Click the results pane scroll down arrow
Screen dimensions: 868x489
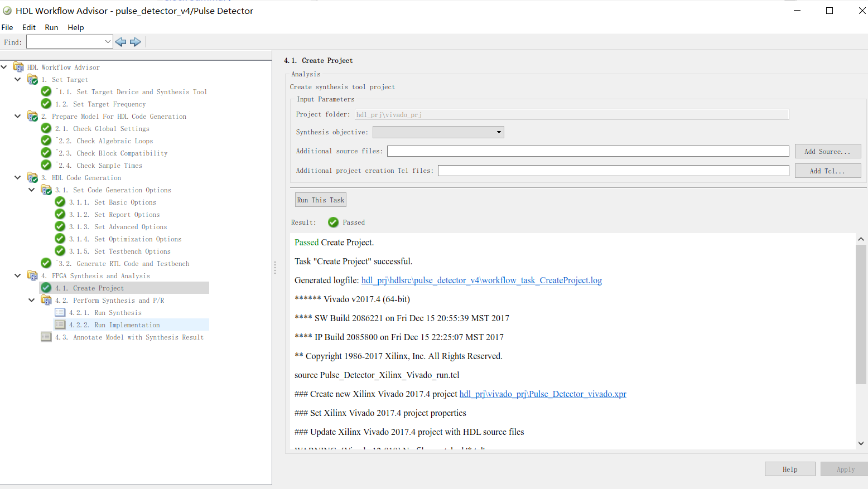(x=861, y=444)
